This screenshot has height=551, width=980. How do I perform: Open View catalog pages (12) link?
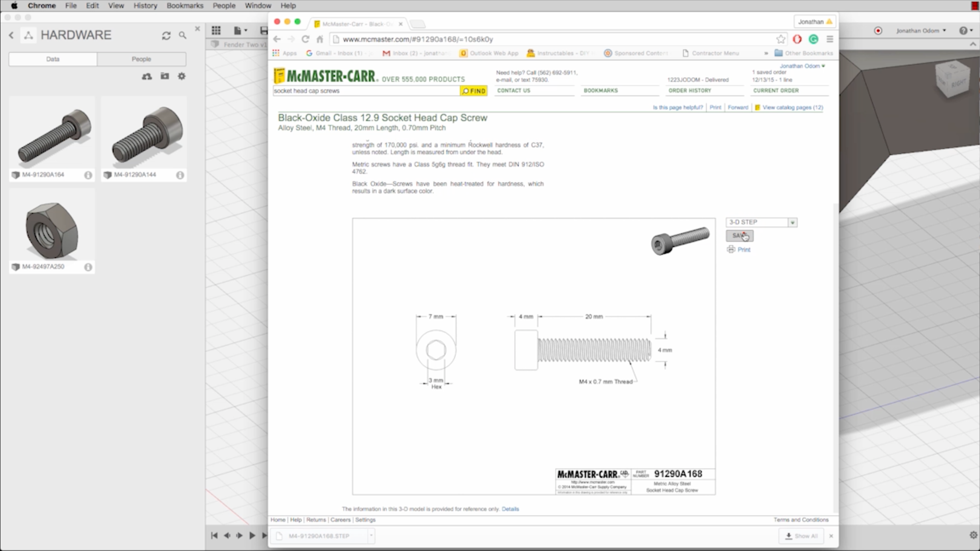pyautogui.click(x=792, y=107)
